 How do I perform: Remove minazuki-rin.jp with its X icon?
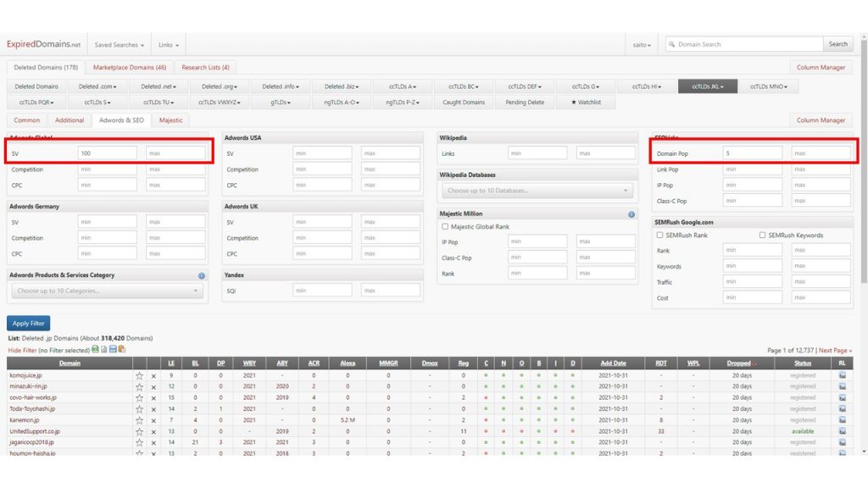point(154,386)
